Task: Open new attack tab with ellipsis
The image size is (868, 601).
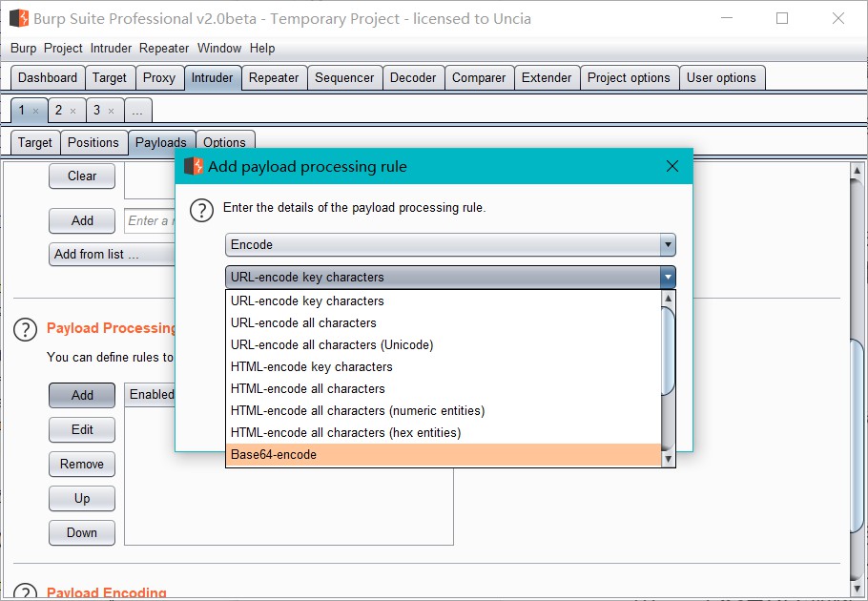Action: (138, 111)
